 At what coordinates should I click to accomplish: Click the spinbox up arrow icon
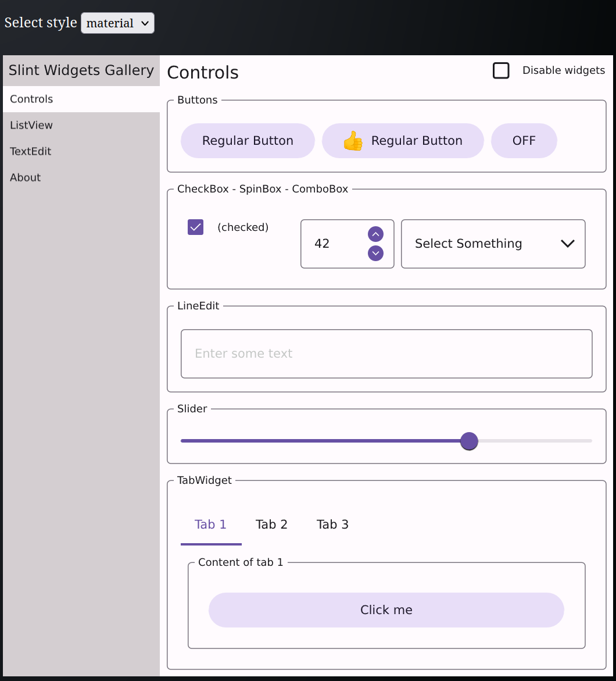coord(375,234)
